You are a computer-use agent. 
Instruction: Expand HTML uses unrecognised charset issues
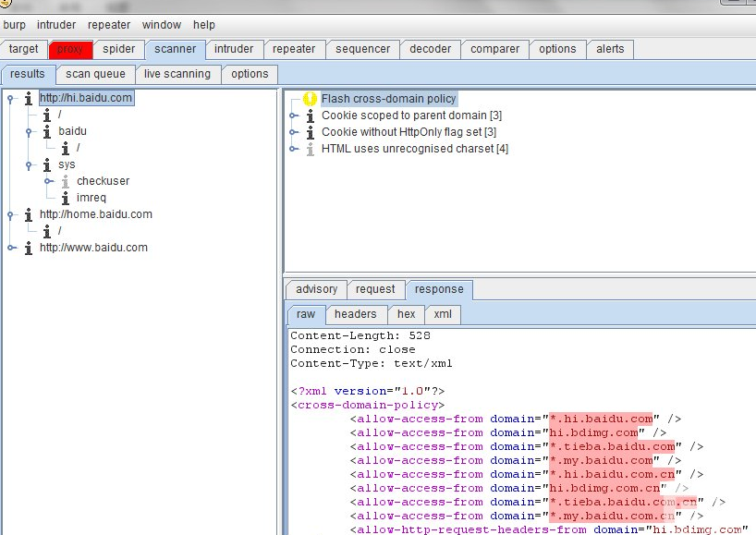(293, 149)
